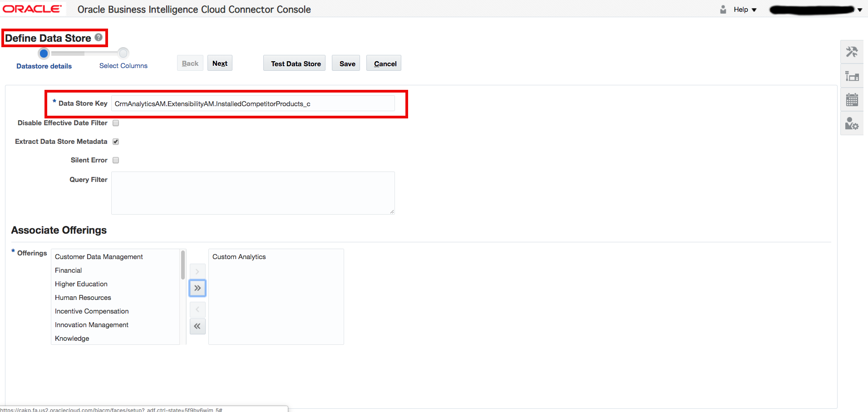This screenshot has height=412, width=868.
Task: Click the Data Store Key input field
Action: (253, 103)
